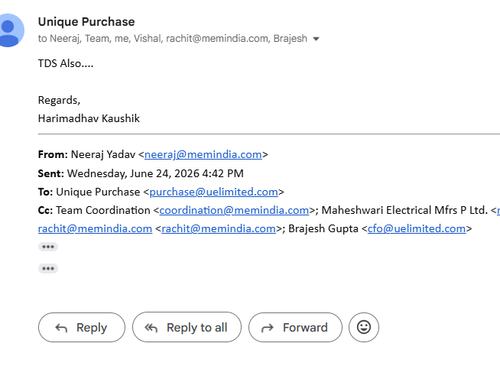
Task: Click the truncated link after Maheshwari Electrical
Action: pyautogui.click(x=498, y=210)
